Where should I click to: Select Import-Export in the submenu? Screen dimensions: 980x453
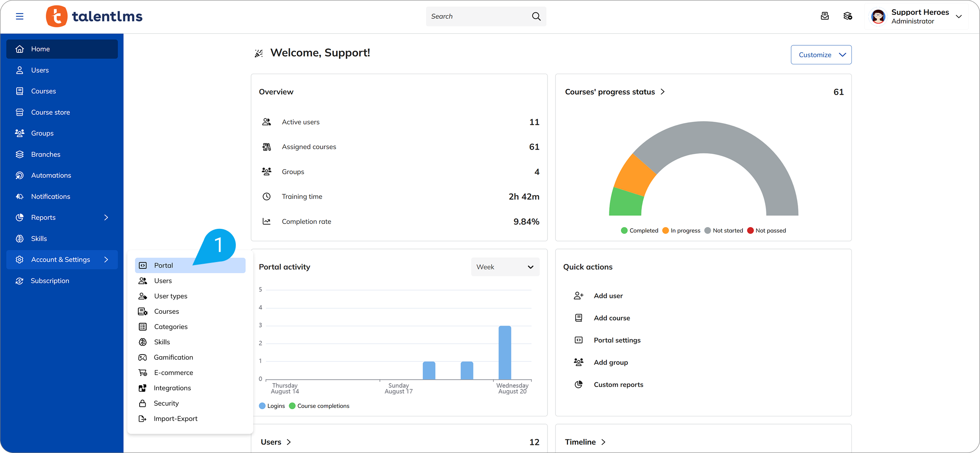click(x=175, y=419)
